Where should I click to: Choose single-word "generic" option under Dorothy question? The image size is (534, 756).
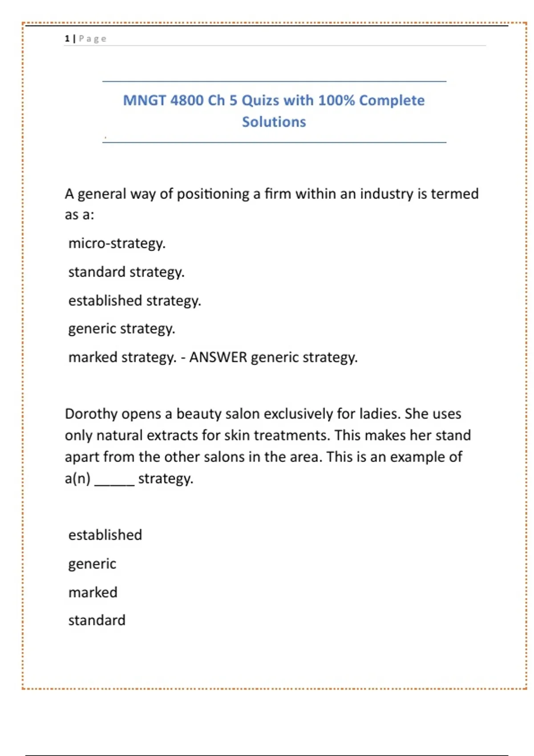click(x=92, y=564)
